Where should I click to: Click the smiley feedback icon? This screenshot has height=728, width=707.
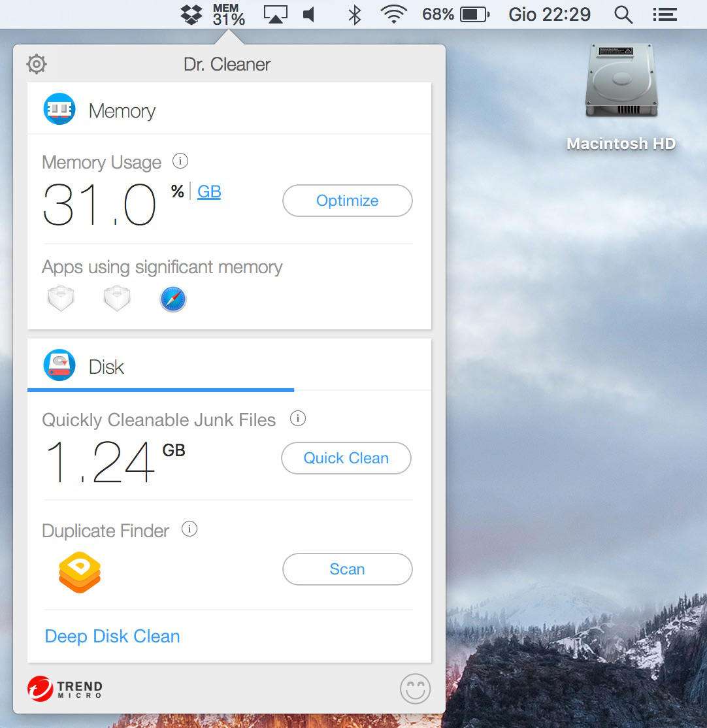pyautogui.click(x=415, y=689)
